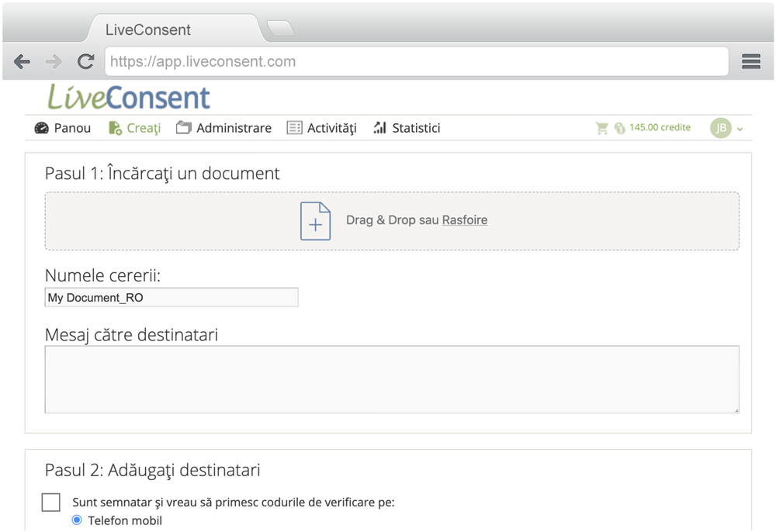Switch to the Statistici page

tap(407, 128)
